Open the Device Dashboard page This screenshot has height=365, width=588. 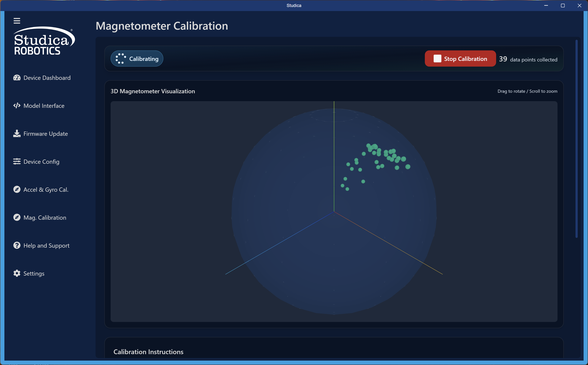tap(47, 78)
